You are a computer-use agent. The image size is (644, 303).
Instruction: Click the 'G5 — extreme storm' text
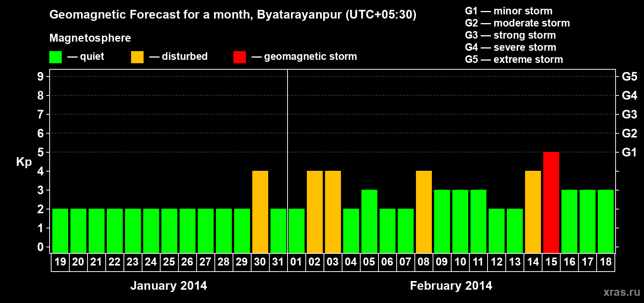click(514, 59)
